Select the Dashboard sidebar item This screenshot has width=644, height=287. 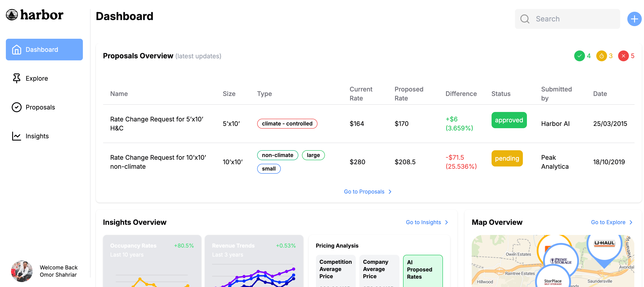coord(44,50)
